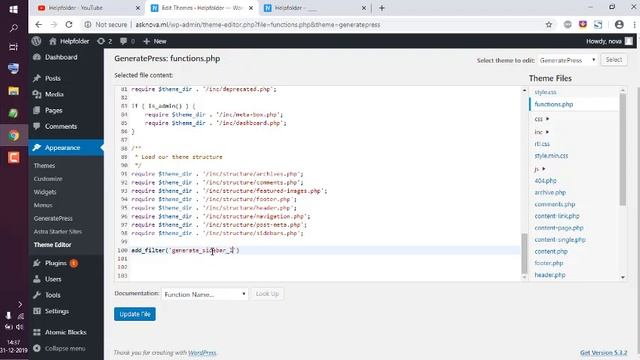Screen dimensions: 640x360
Task: Click the Select theme button
Action: point(613,60)
